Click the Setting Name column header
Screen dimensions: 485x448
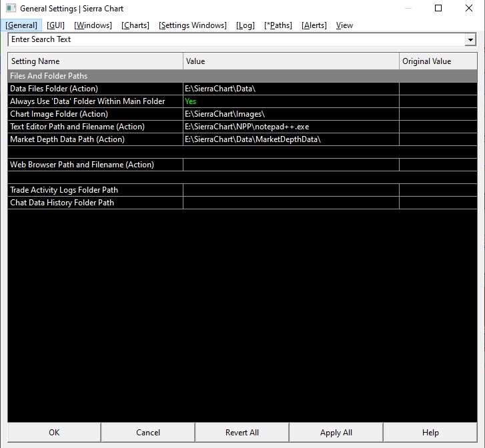95,61
